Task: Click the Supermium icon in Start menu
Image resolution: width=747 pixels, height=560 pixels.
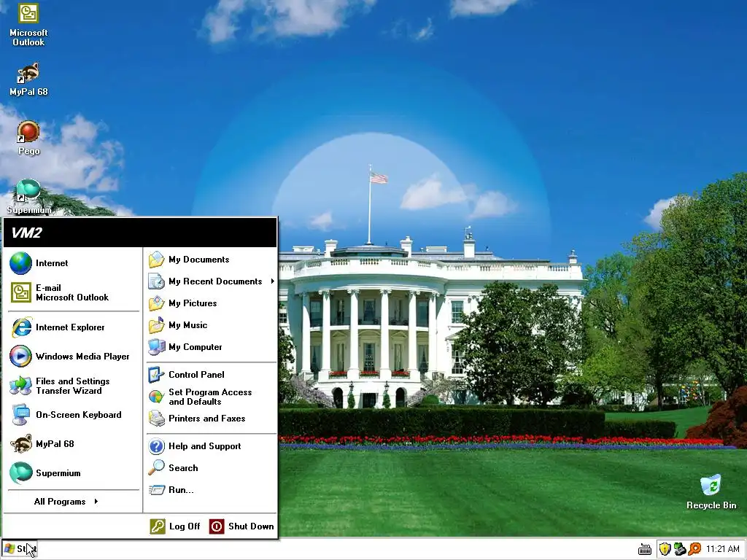Action: (x=20, y=472)
